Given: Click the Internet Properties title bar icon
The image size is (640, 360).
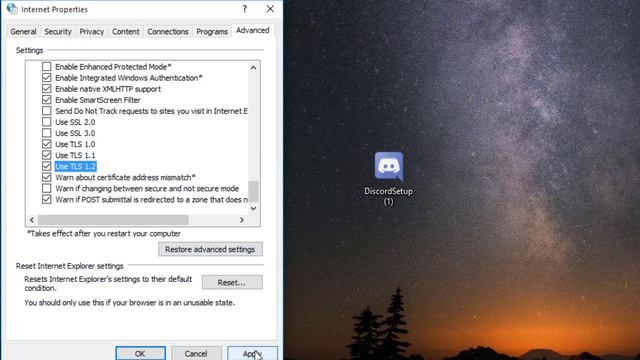Looking at the screenshot, I should tap(12, 9).
